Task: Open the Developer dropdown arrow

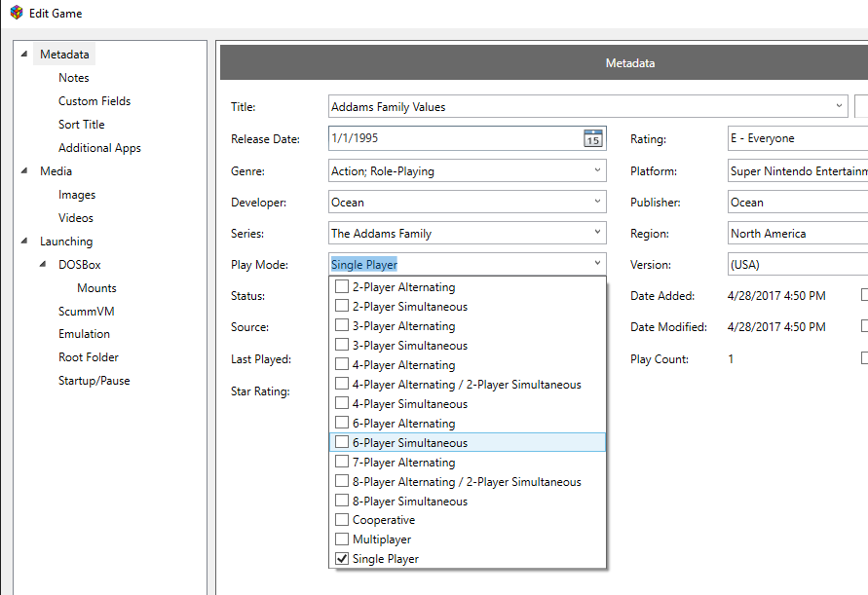Action: click(597, 201)
